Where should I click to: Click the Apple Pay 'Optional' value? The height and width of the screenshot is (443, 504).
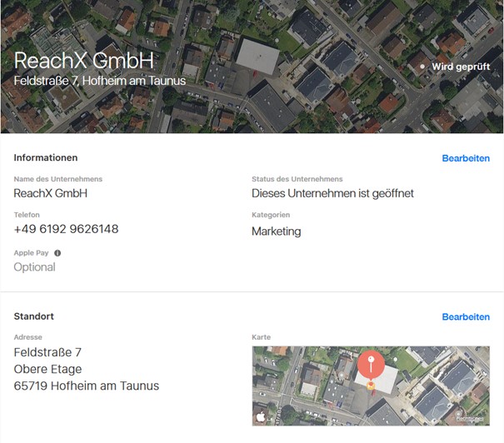click(34, 267)
